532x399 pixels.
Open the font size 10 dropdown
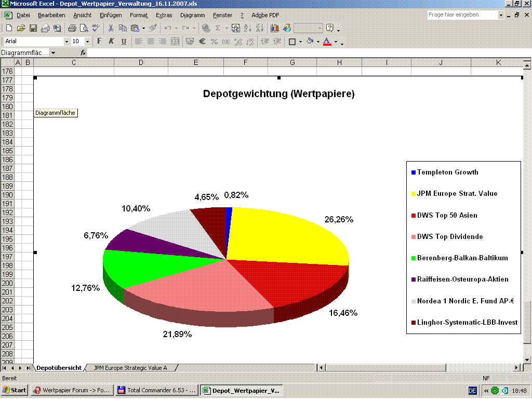pos(87,42)
